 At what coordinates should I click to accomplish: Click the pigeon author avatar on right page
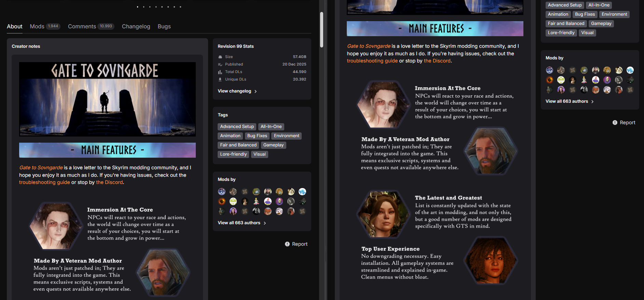(x=584, y=70)
